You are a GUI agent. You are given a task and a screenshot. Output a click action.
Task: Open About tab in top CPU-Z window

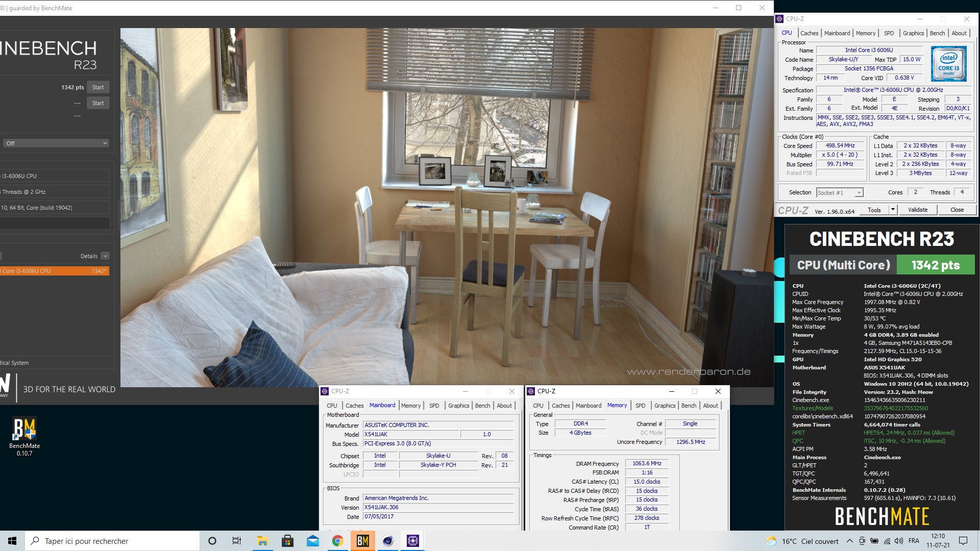[959, 33]
